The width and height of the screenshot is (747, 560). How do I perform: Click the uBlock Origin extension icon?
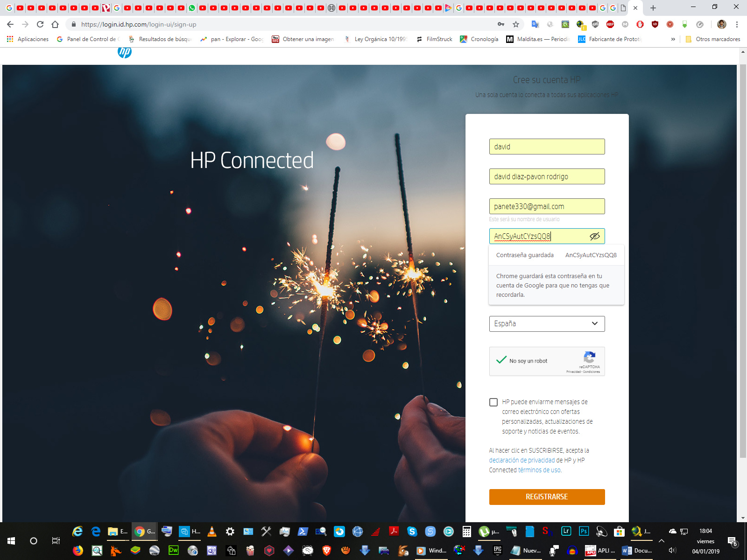655,24
